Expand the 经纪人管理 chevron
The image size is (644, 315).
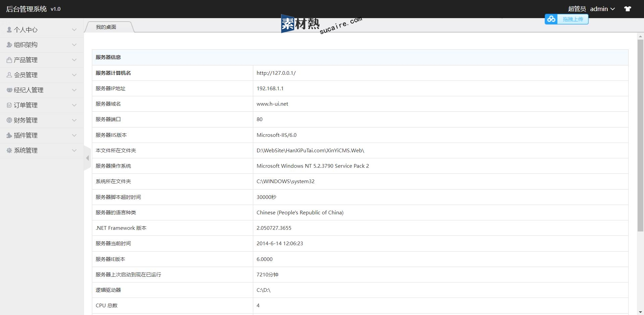(74, 90)
